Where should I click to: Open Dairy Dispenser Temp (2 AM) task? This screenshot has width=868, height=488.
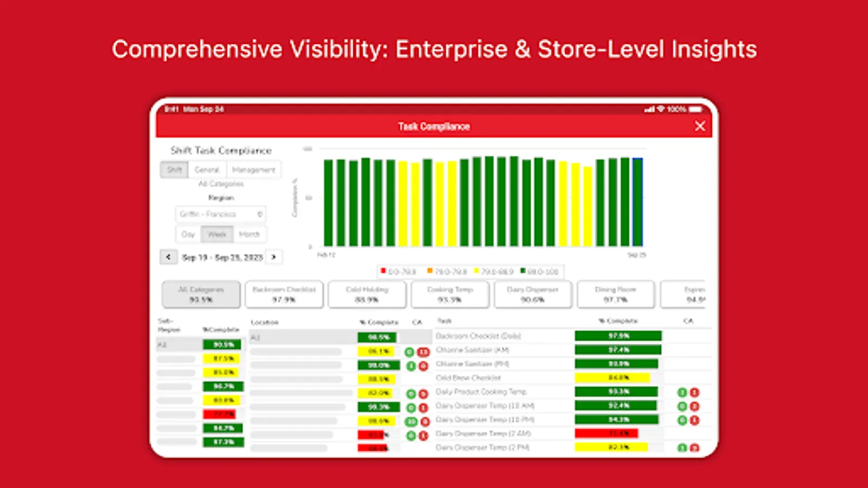coord(572,433)
